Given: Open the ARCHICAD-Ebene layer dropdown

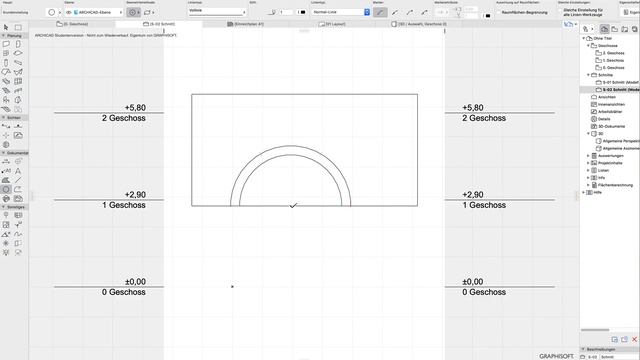Looking at the screenshot, I should (94, 12).
